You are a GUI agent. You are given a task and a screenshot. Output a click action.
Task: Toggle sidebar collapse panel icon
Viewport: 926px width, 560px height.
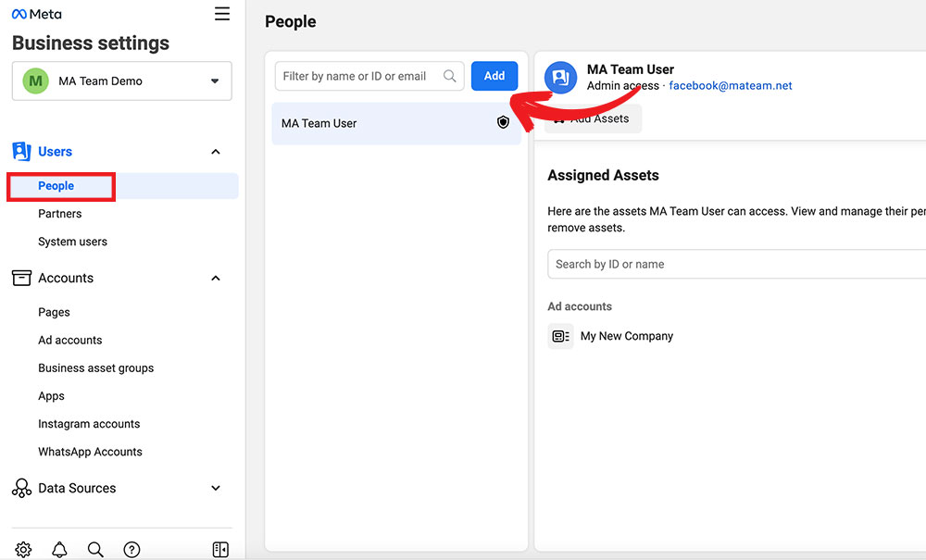point(220,549)
